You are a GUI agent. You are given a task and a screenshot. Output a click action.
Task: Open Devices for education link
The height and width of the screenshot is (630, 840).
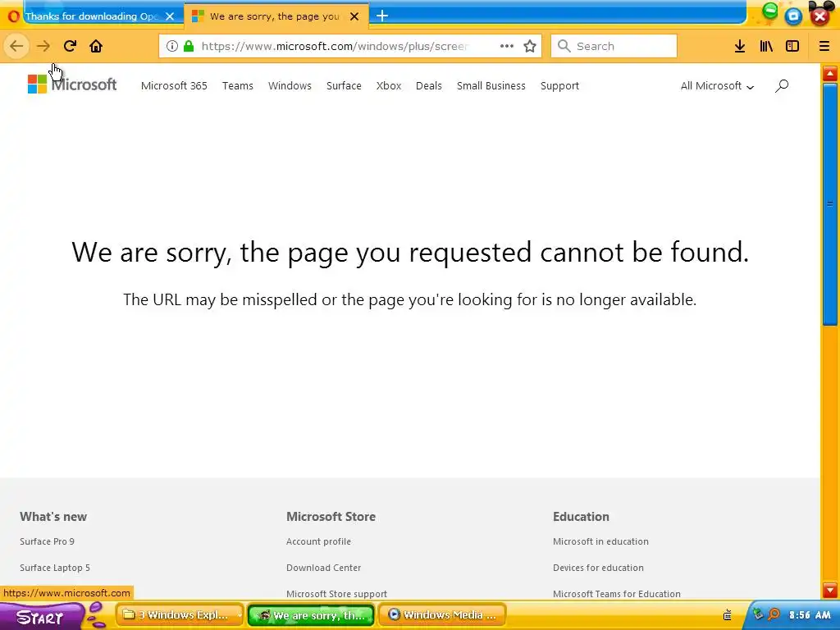tap(598, 568)
